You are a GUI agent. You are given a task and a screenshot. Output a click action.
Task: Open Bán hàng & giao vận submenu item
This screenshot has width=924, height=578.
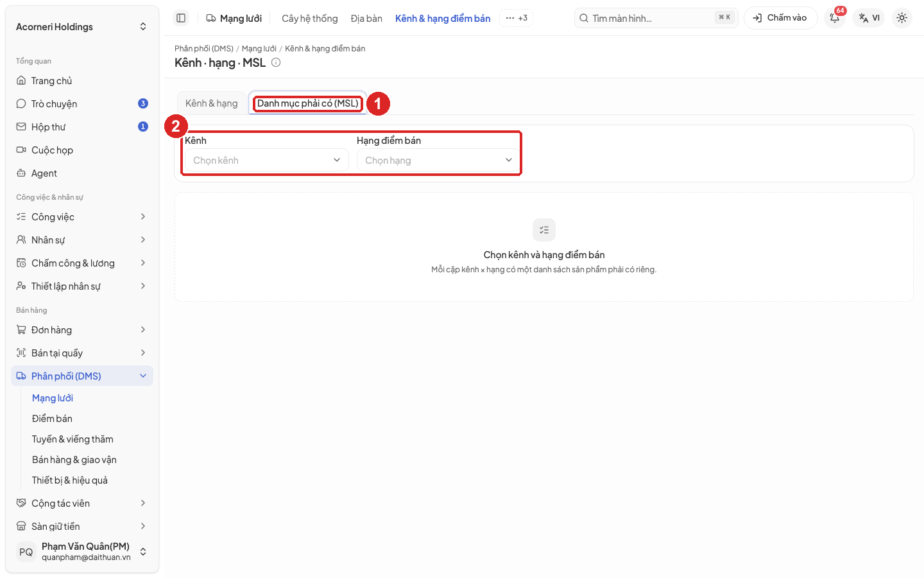(74, 460)
